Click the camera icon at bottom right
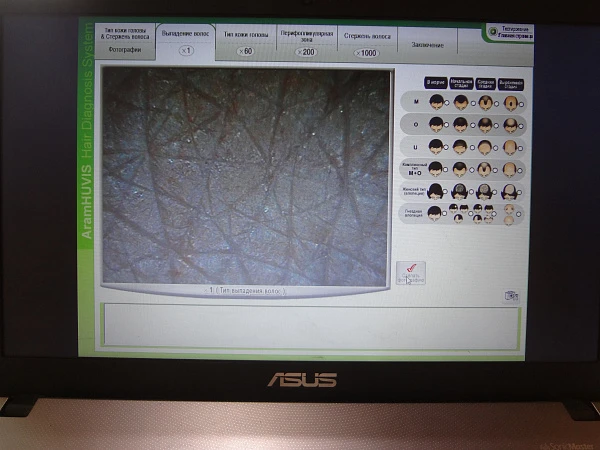 [x=512, y=296]
